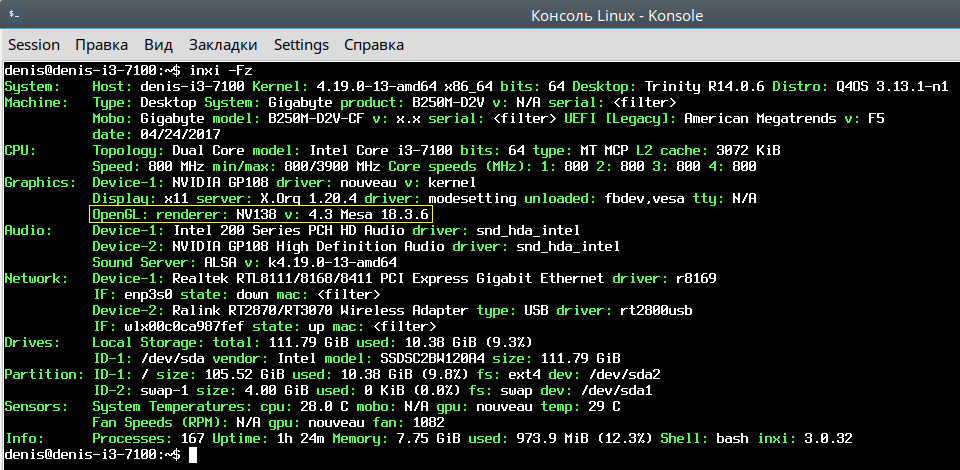Open the Вид menu
Viewport: 960px width, 470px height.
[x=159, y=45]
